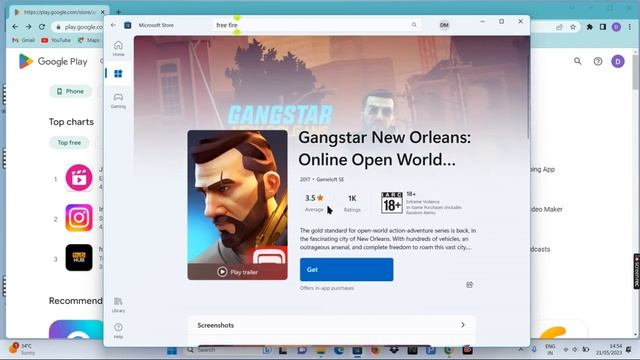Image resolution: width=640 pixels, height=360 pixels.
Task: Click the 18+ age rating badge
Action: [391, 203]
